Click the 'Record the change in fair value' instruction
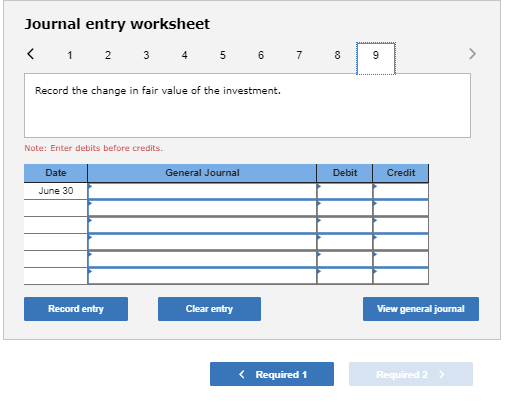518x409 pixels. point(158,91)
